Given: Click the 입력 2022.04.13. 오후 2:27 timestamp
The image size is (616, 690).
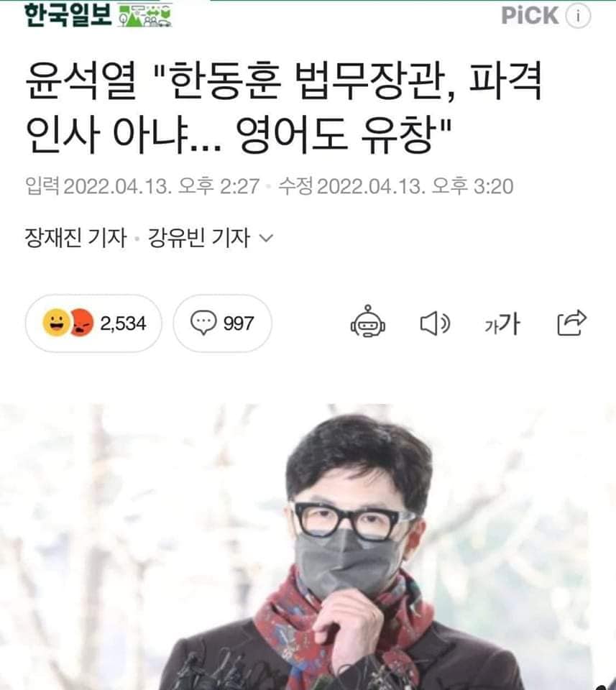Looking at the screenshot, I should coord(142,186).
